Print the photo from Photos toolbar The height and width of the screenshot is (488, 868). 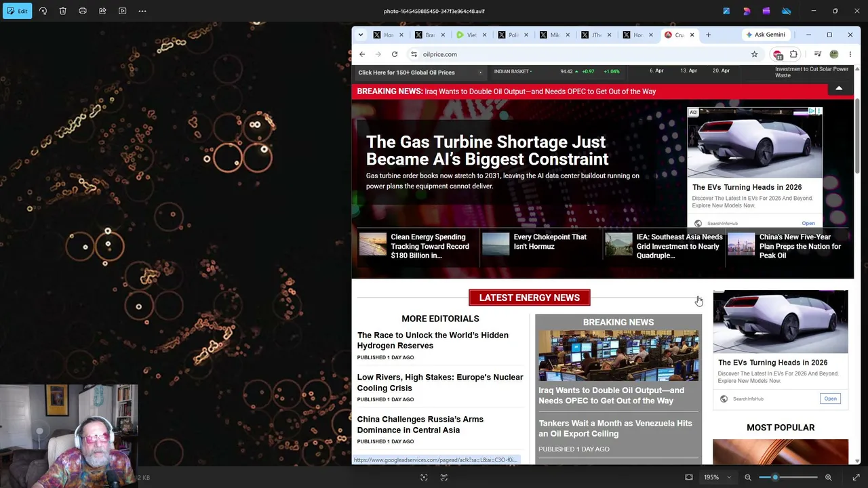83,11
